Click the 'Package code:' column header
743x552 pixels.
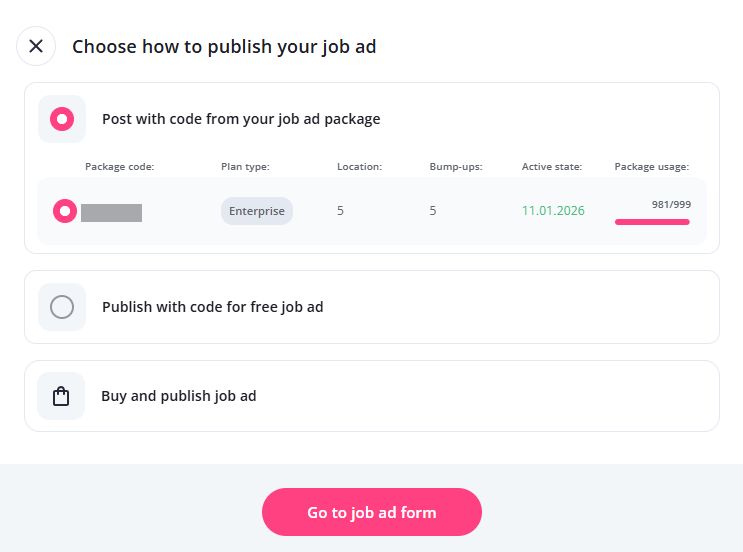click(x=119, y=166)
